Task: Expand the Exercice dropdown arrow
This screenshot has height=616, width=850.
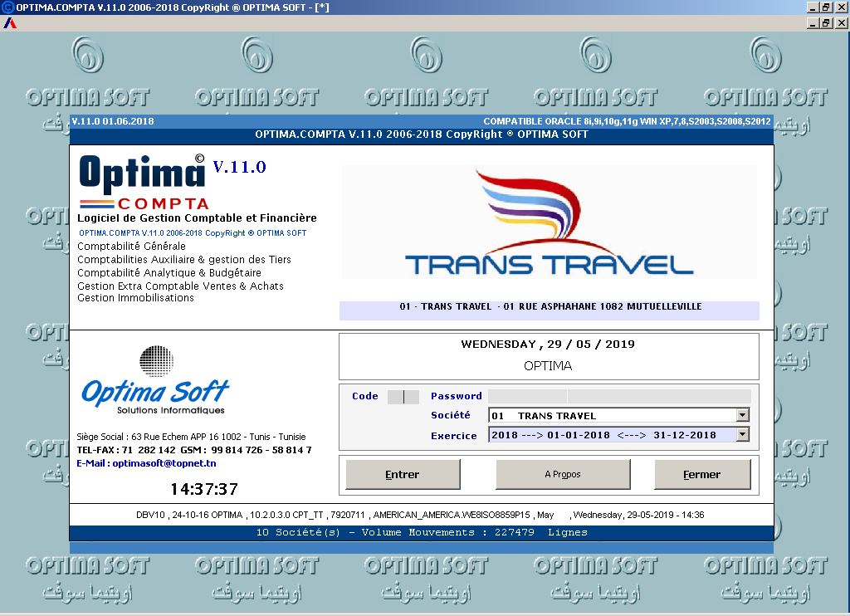Action: (x=743, y=434)
